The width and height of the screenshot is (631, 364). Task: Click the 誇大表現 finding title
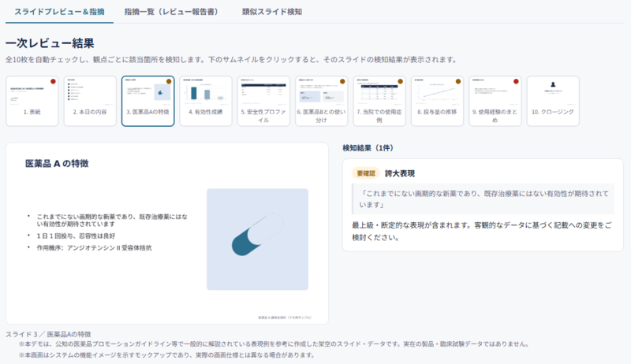pos(400,173)
